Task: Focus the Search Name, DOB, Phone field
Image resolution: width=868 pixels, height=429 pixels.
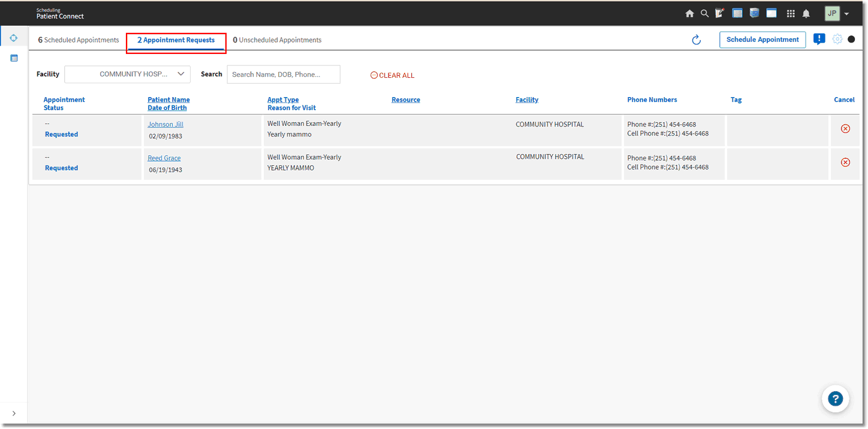Action: (x=284, y=74)
